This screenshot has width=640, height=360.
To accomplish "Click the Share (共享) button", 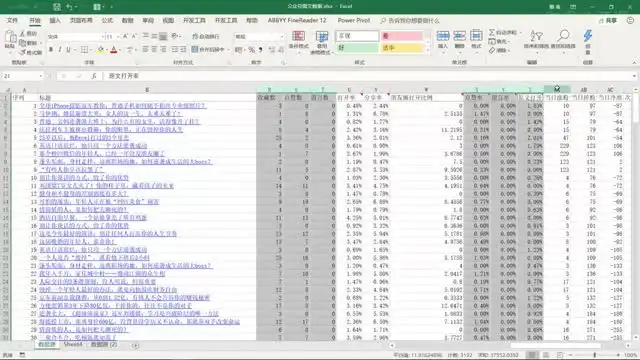I will 608,20.
